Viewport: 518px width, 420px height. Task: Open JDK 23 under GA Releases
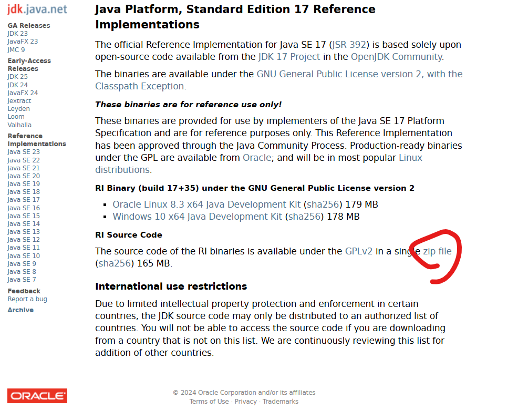tap(17, 33)
